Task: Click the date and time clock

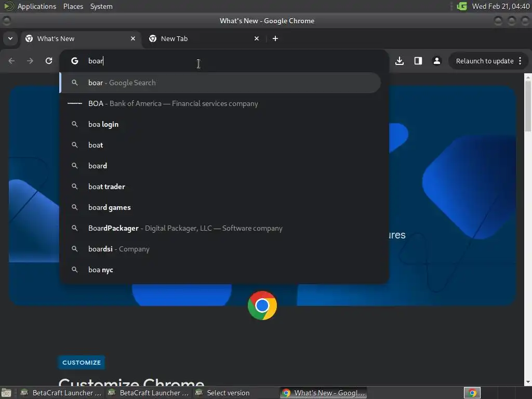Action: [x=501, y=6]
